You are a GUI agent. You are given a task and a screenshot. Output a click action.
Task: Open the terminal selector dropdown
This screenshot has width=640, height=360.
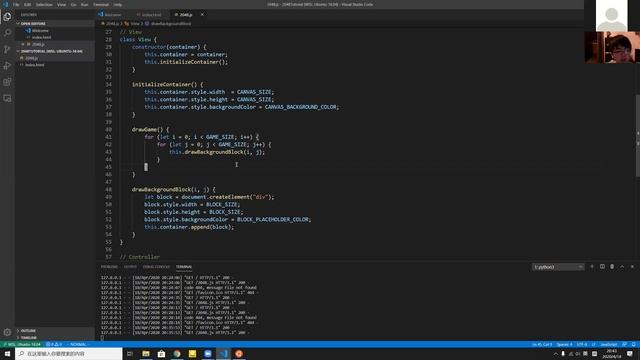[x=558, y=267]
